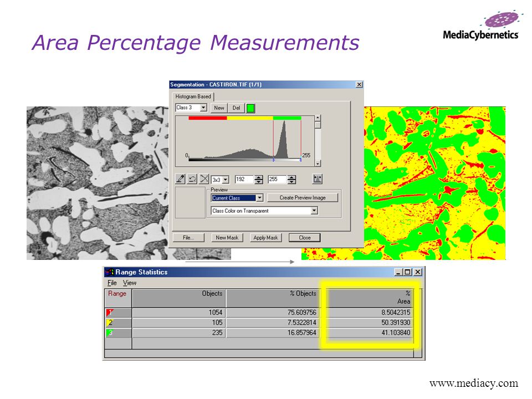Image resolution: width=532 pixels, height=399 pixels.
Task: Click the upper threshold field showing 255
Action: coord(277,179)
